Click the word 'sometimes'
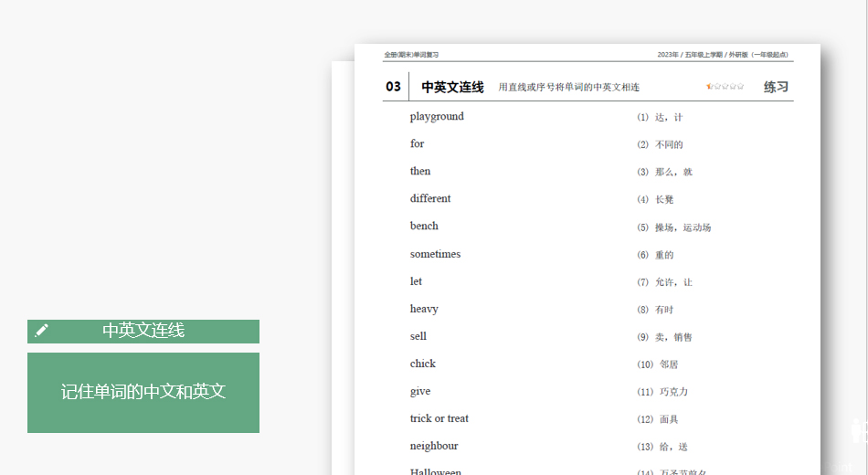Screen dimensions: 868x475 point(435,254)
